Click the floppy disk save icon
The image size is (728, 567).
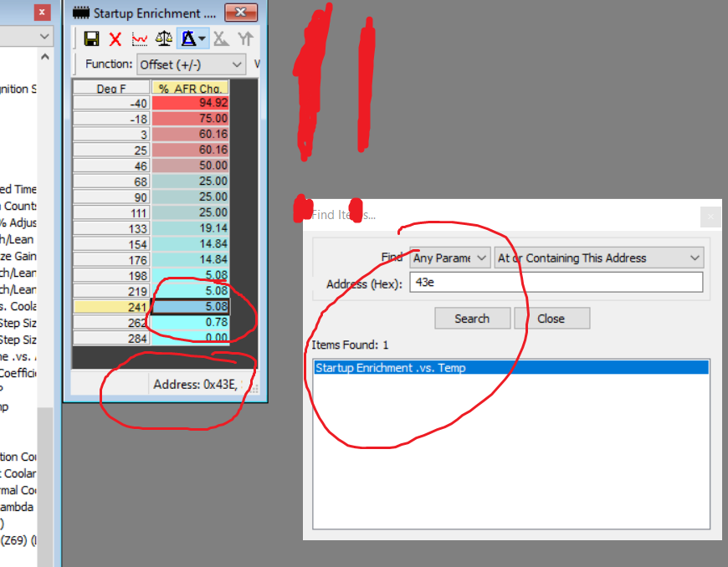[x=92, y=38]
